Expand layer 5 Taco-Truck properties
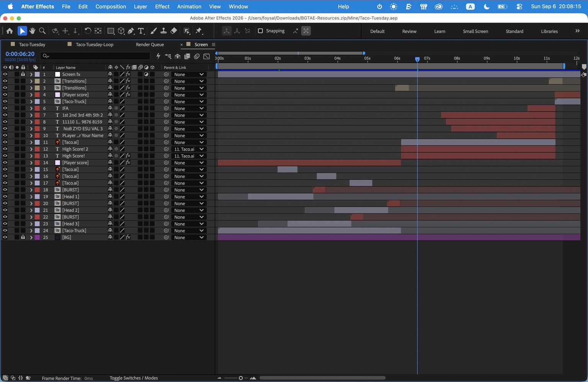The width and height of the screenshot is (588, 382). tap(31, 101)
